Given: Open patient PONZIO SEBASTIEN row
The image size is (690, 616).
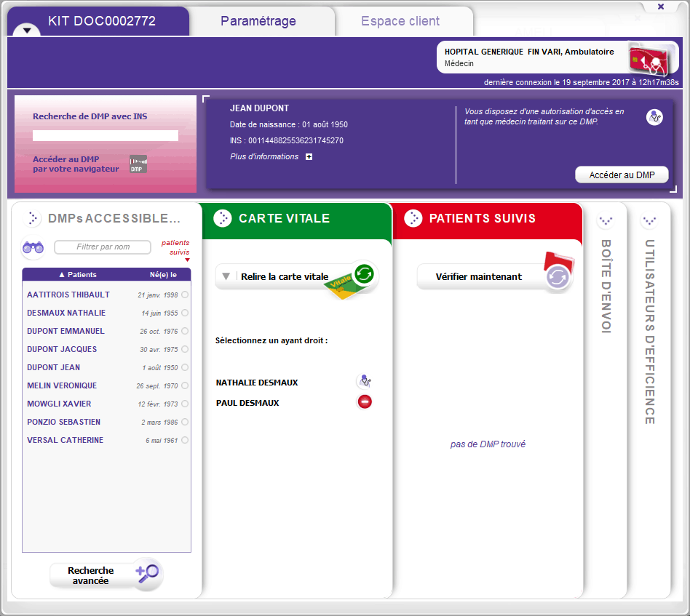Looking at the screenshot, I should tap(106, 422).
